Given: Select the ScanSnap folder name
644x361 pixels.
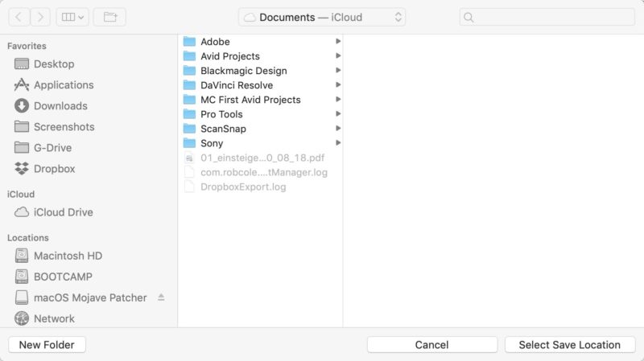Looking at the screenshot, I should (223, 129).
